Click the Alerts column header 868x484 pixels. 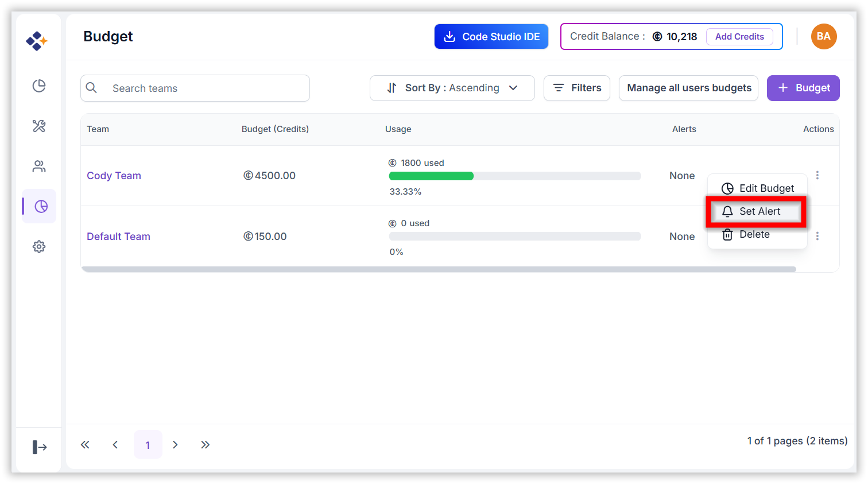tap(684, 129)
